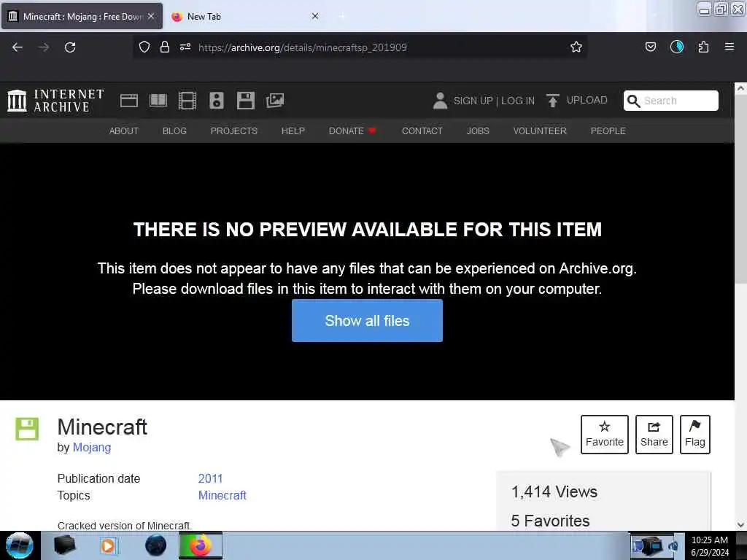Screen dimensions: 747x560
Task: Open tracking protection shield icon
Action: [x=144, y=47]
